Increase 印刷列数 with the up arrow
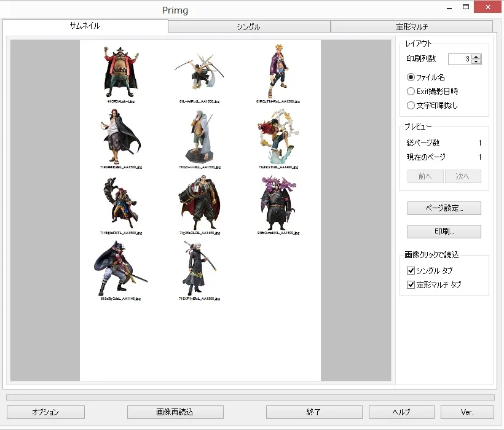Image resolution: width=504 pixels, height=430 pixels. [476, 57]
